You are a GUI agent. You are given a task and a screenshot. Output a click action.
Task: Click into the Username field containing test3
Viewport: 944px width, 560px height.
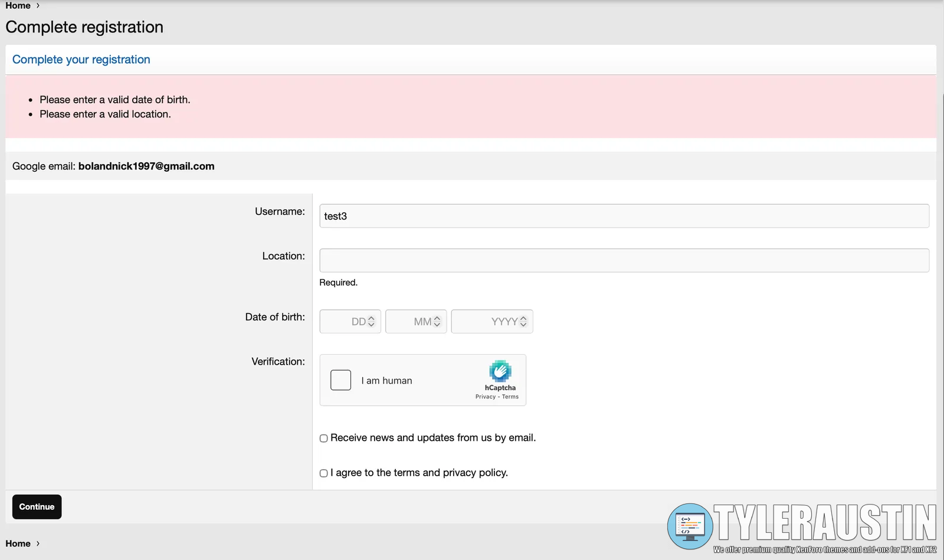624,216
